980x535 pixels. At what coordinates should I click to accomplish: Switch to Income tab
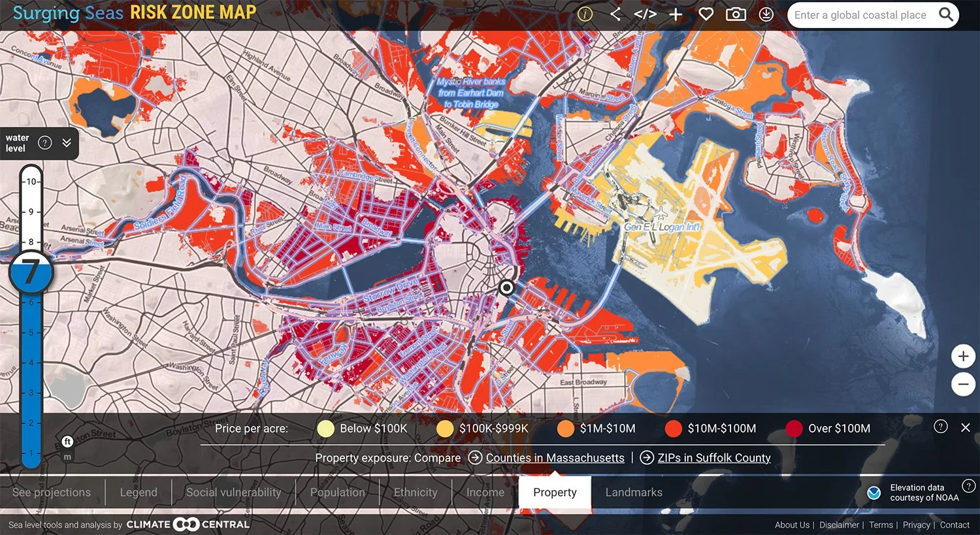pyautogui.click(x=485, y=493)
